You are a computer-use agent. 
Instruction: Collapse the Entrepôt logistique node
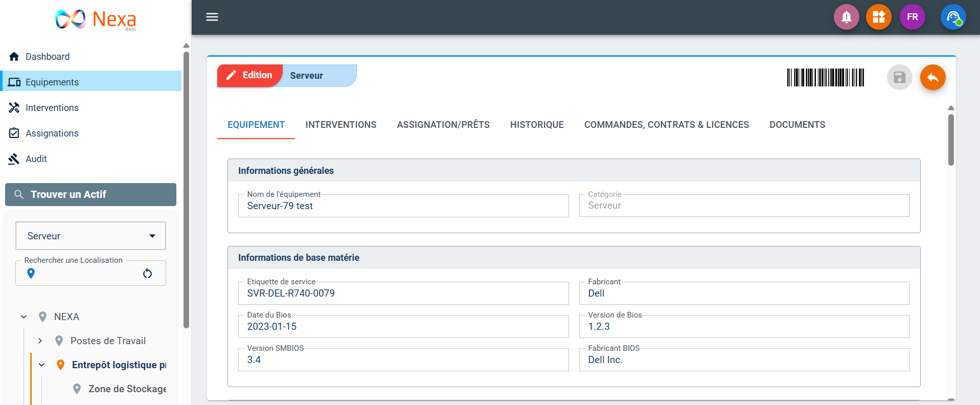(42, 365)
